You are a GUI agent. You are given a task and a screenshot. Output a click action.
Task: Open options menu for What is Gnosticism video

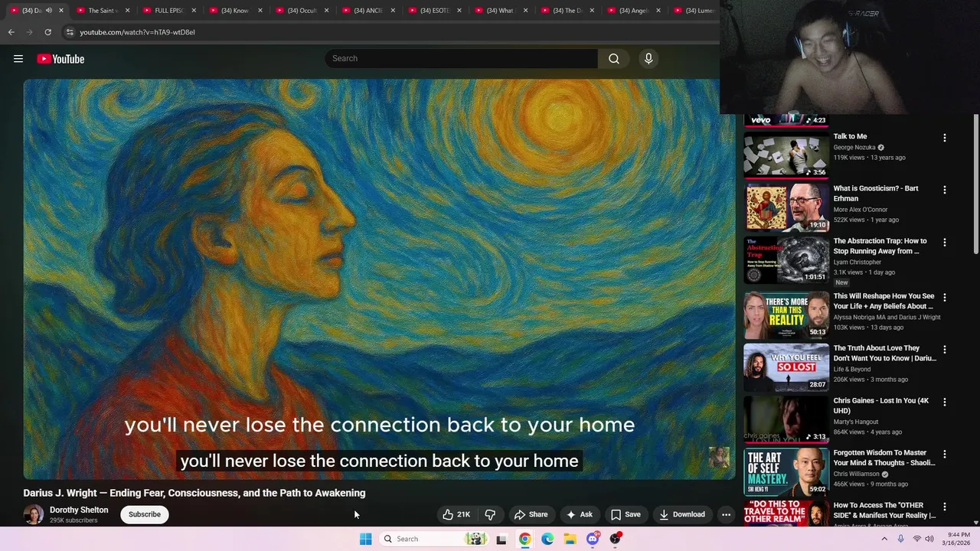click(x=944, y=190)
